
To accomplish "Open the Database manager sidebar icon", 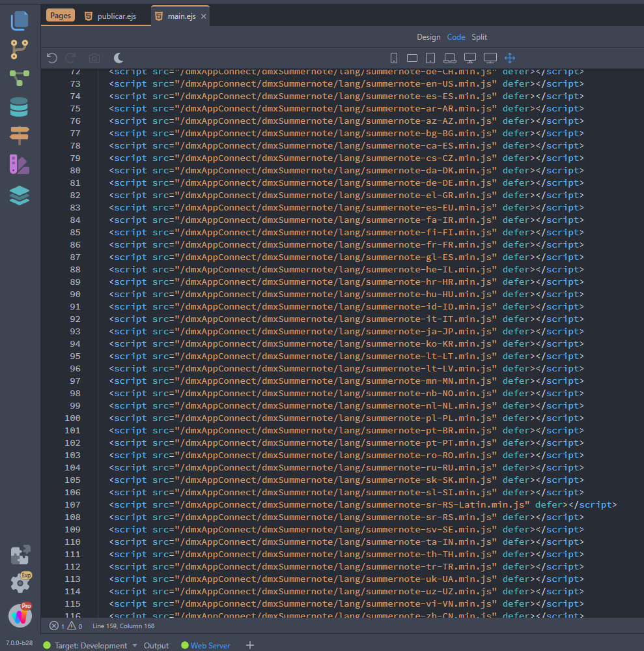I will point(19,107).
